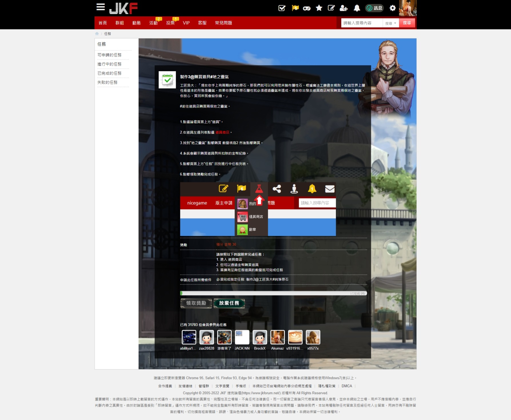The image size is (511, 420).
Task: Click 隱私權政策 footer link
Action: (x=327, y=386)
